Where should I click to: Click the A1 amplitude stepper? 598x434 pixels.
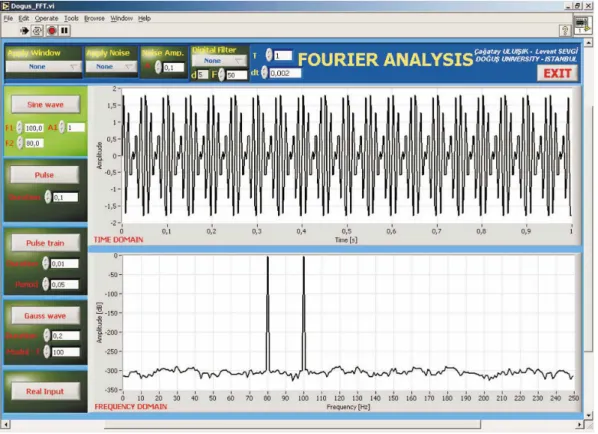[62, 127]
